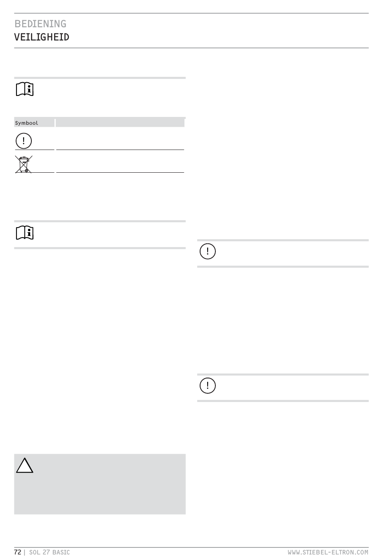Click the description cell beside the exclamation symbol
Viewport: 392px width, 559px height.
click(x=120, y=139)
